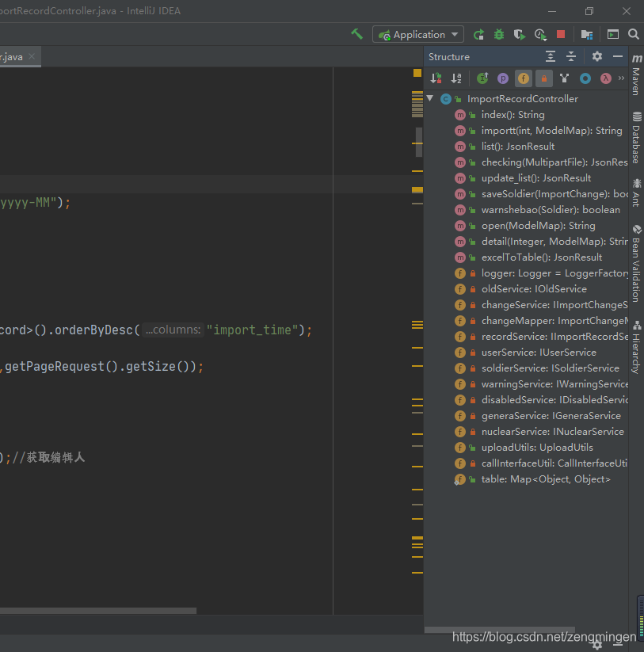This screenshot has width=644, height=652.
Task: Toggle Show Properties in Structure
Action: coord(503,78)
